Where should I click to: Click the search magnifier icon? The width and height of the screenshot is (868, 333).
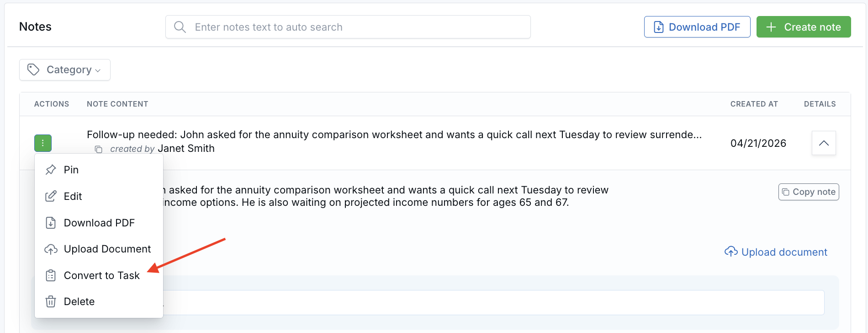(x=180, y=27)
